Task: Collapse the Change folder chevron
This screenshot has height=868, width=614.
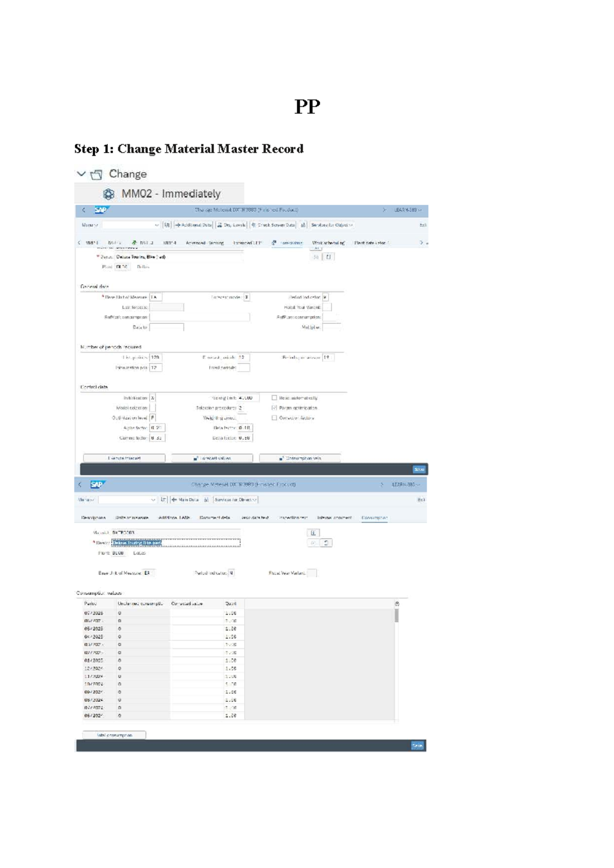Action: tap(81, 174)
